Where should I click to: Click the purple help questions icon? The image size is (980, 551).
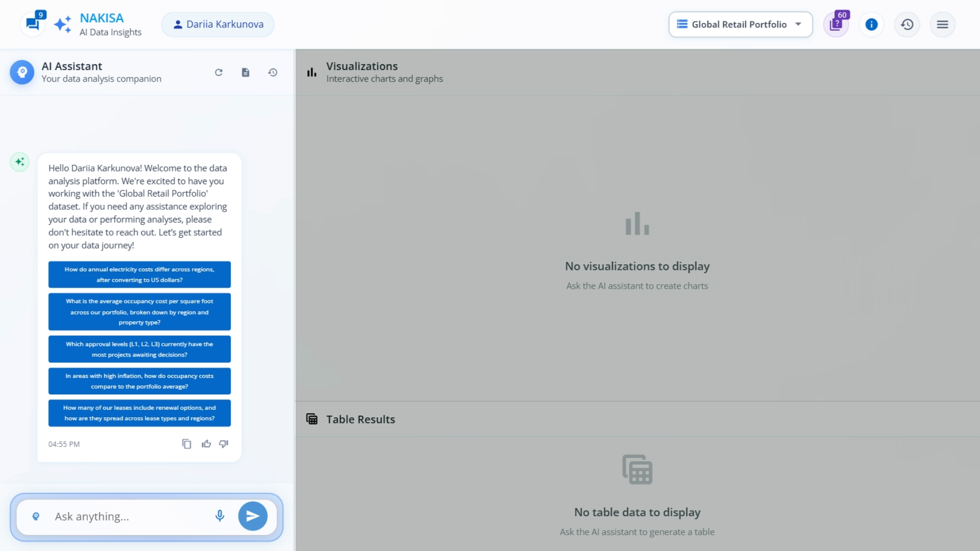pyautogui.click(x=836, y=24)
